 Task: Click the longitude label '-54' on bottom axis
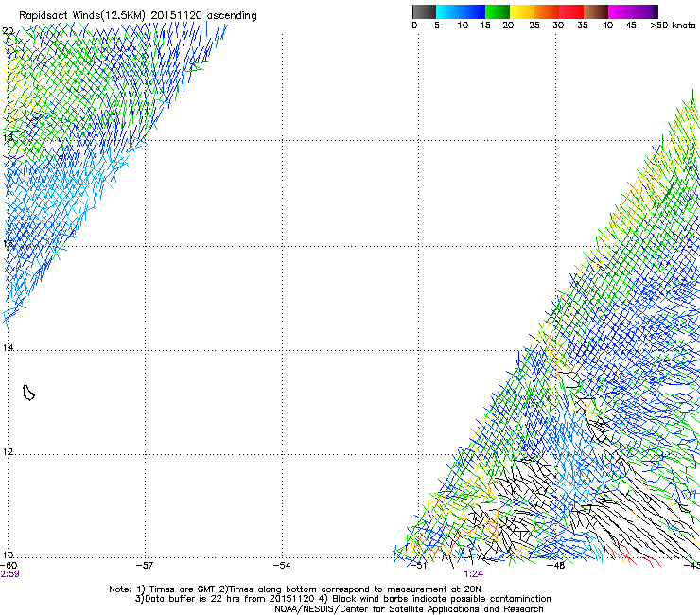point(282,566)
